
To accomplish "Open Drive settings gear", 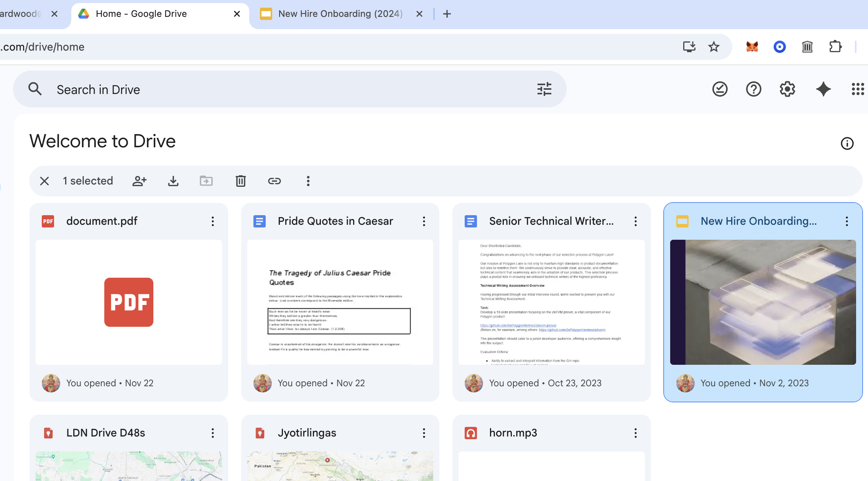I will pos(787,89).
